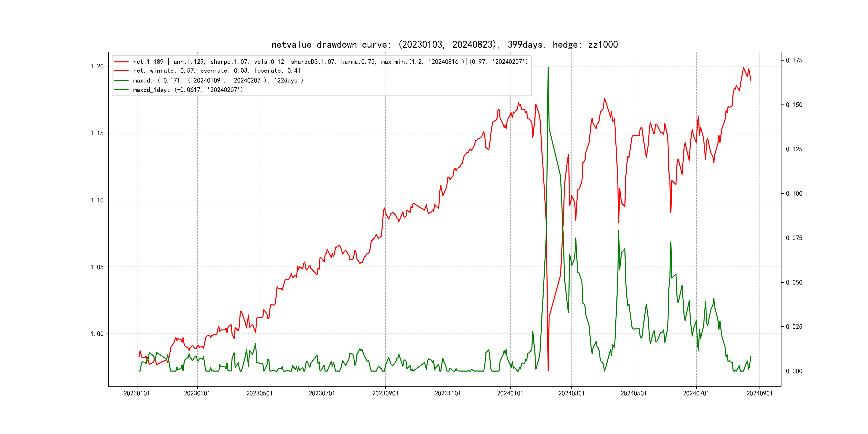Click the chart title text
Viewport: 868px width, 434px height.
[444, 45]
